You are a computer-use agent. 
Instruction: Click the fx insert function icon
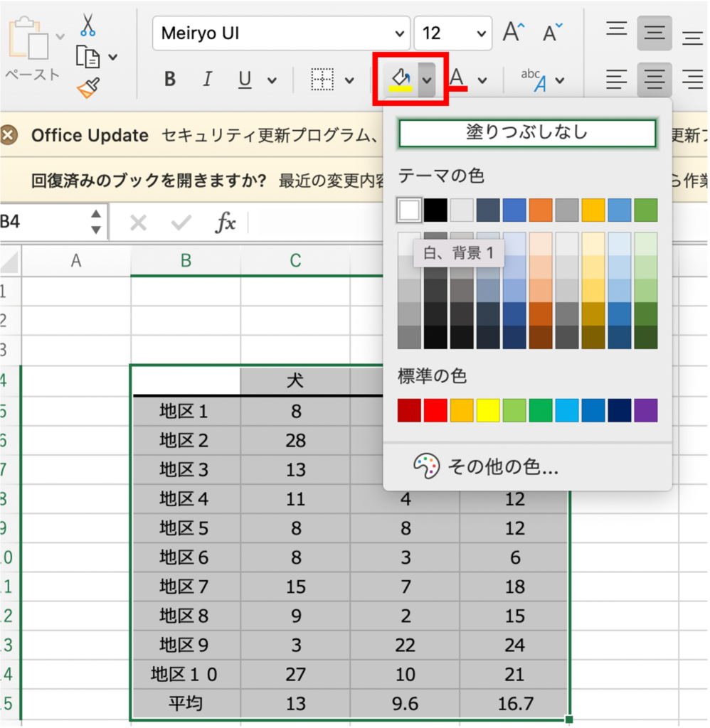coord(226,223)
